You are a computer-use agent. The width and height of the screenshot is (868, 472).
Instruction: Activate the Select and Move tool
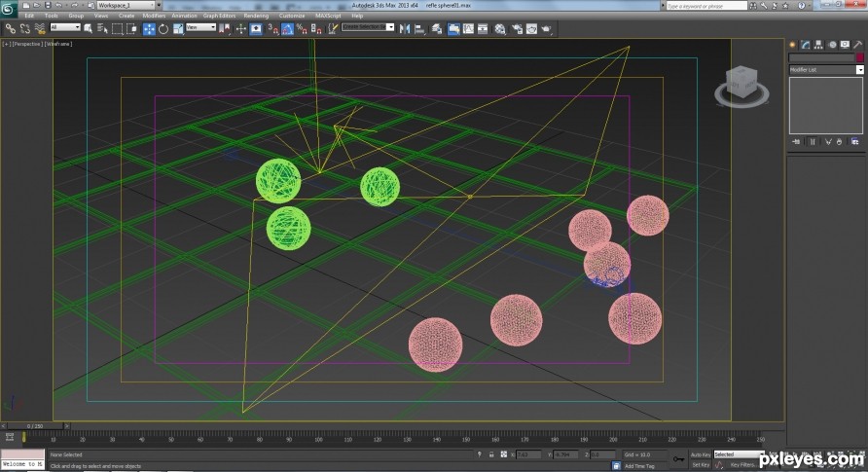click(x=149, y=29)
